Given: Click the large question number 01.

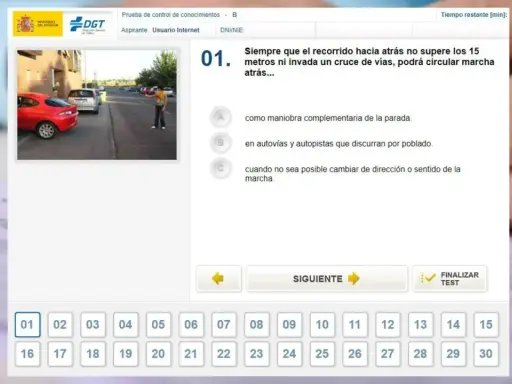Looking at the screenshot, I should 216,59.
